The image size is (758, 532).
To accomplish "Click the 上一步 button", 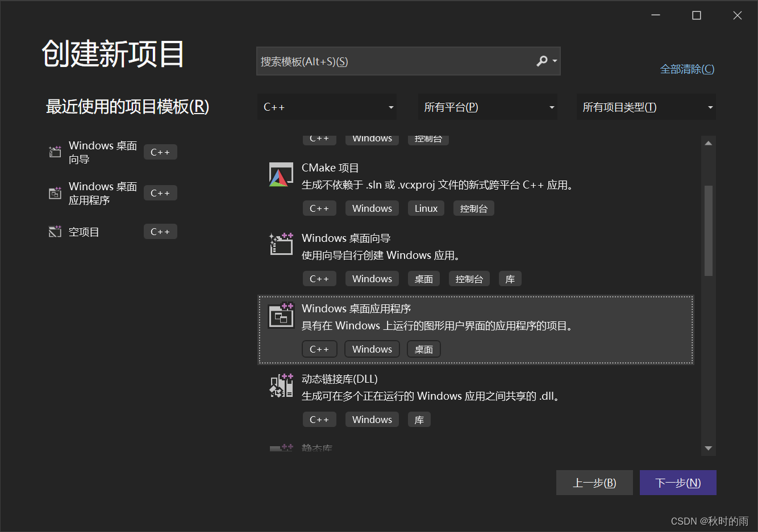I will [594, 482].
